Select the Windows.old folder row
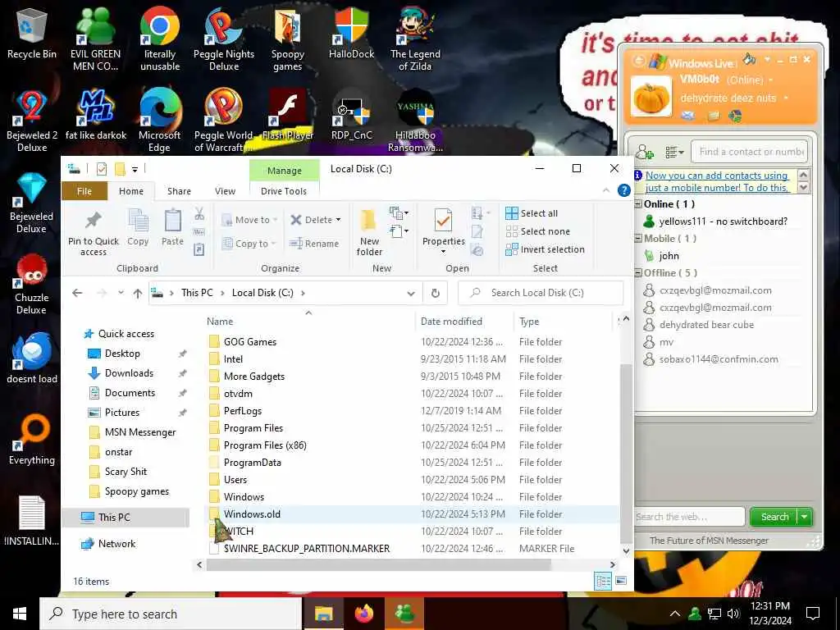Viewport: 840px width, 630px height. (411, 514)
